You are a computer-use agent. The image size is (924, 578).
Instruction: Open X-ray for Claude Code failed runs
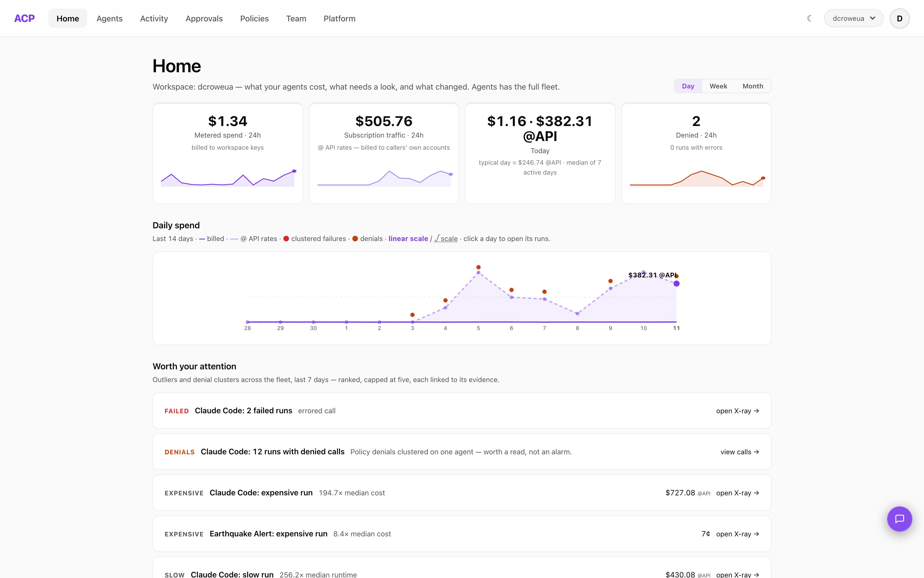tap(737, 411)
